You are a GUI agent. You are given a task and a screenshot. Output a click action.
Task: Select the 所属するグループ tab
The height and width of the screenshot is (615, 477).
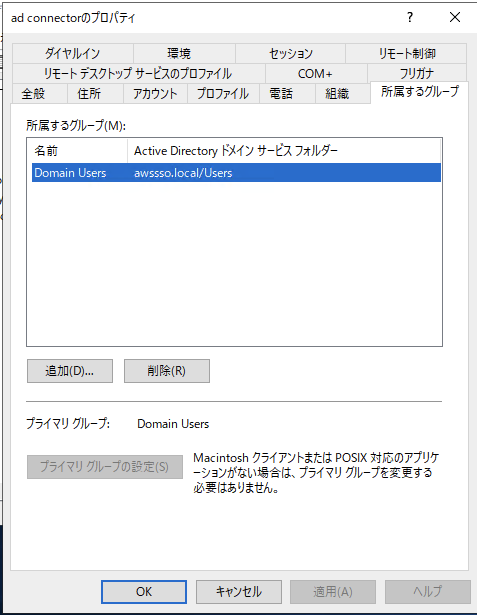click(419, 92)
